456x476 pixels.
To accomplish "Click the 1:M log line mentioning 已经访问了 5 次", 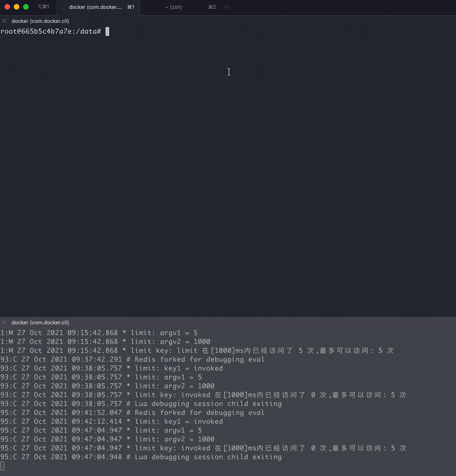I will (197, 350).
